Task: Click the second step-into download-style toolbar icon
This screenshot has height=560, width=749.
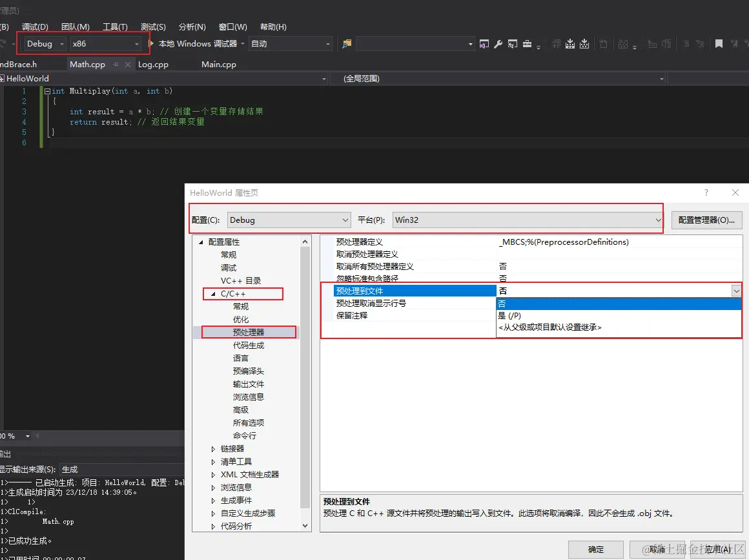Action: point(584,44)
